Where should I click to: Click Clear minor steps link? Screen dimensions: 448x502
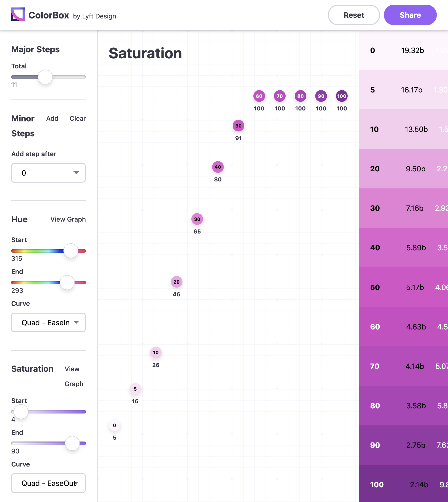pyautogui.click(x=77, y=118)
